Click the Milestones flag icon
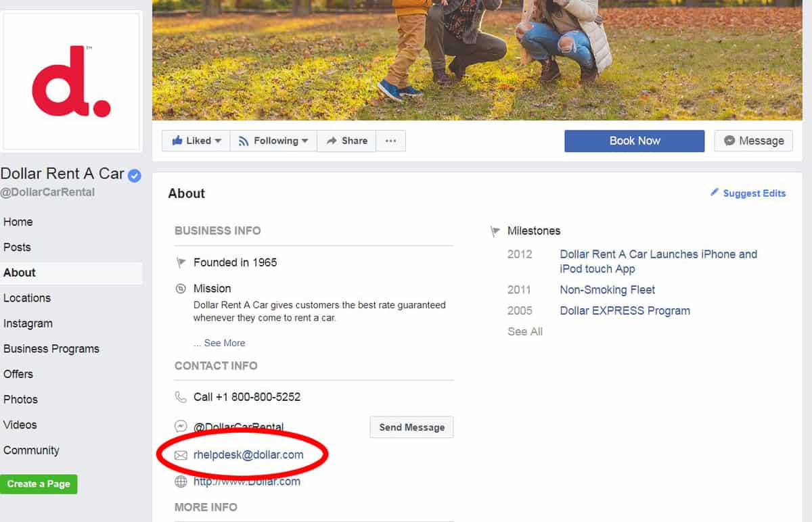The image size is (812, 522). point(495,231)
